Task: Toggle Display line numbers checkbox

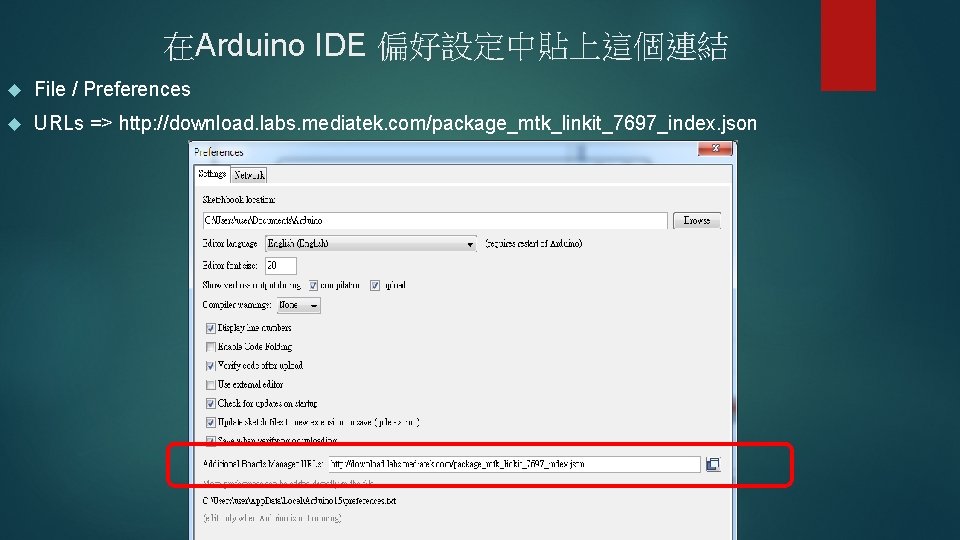Action: tap(211, 328)
